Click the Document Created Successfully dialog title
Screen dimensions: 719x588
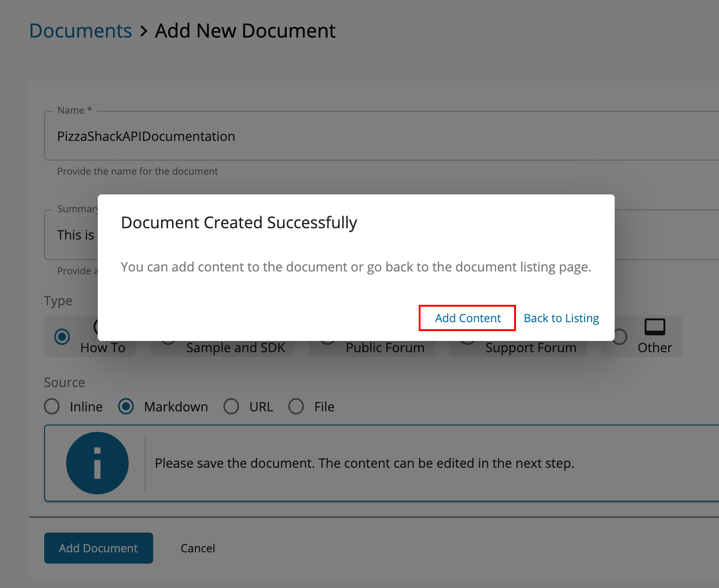pyautogui.click(x=239, y=222)
